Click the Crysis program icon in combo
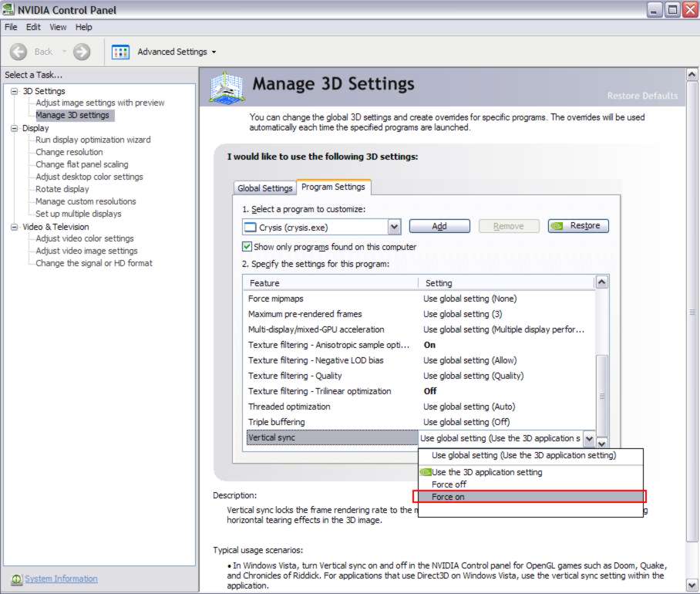 pyautogui.click(x=250, y=228)
